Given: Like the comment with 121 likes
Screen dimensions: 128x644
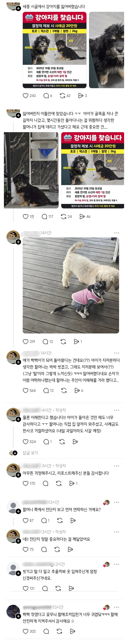Looking at the screenshot, I should pos(26,588).
